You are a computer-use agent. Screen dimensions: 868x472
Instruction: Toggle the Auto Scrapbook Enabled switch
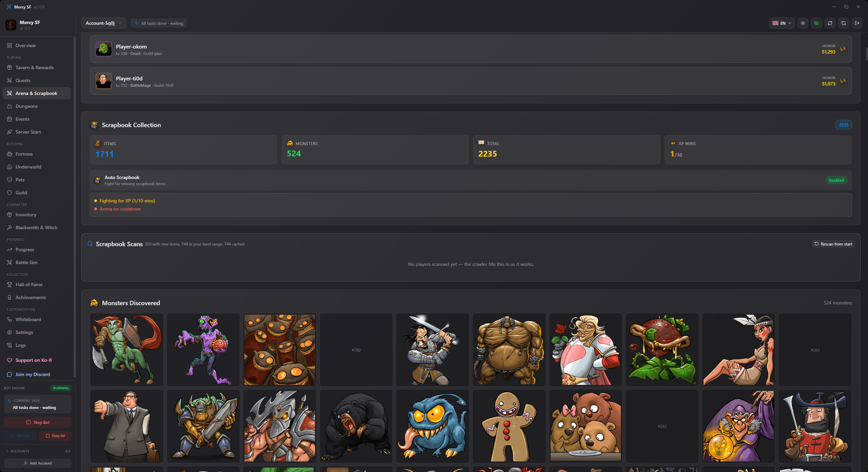click(x=836, y=180)
